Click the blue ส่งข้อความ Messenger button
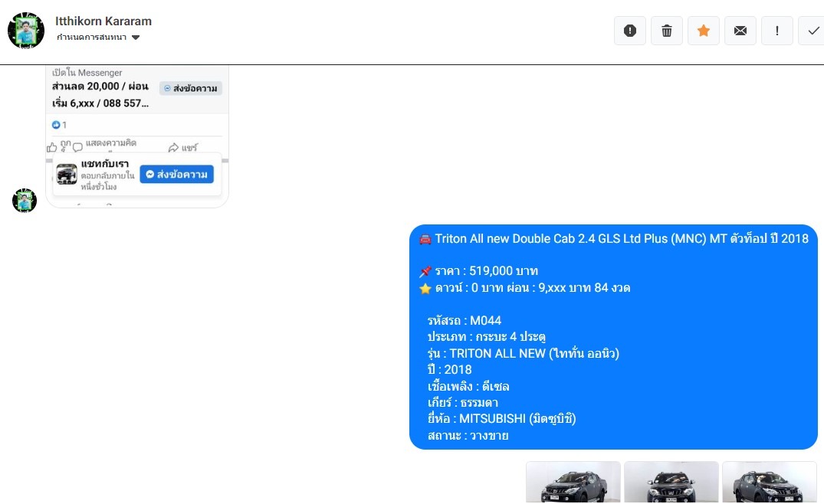Image resolution: width=824 pixels, height=504 pixels. 176,175
